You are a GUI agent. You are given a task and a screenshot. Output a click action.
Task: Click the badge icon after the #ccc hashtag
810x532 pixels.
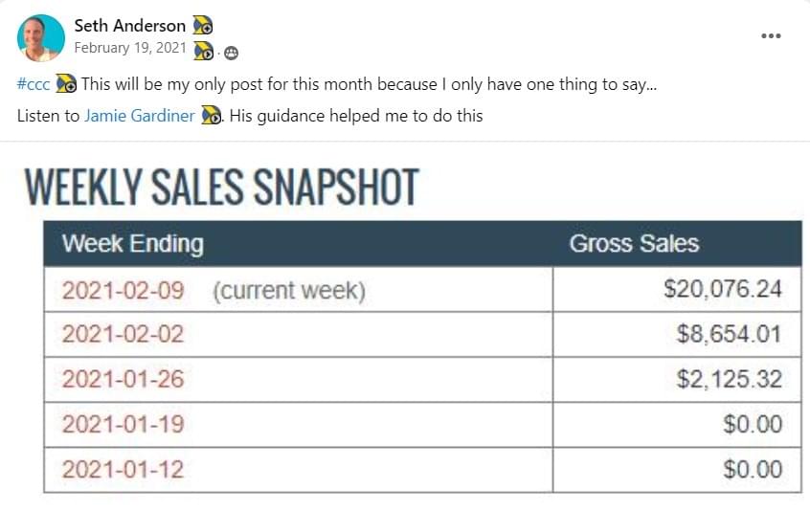pyautogui.click(x=66, y=83)
